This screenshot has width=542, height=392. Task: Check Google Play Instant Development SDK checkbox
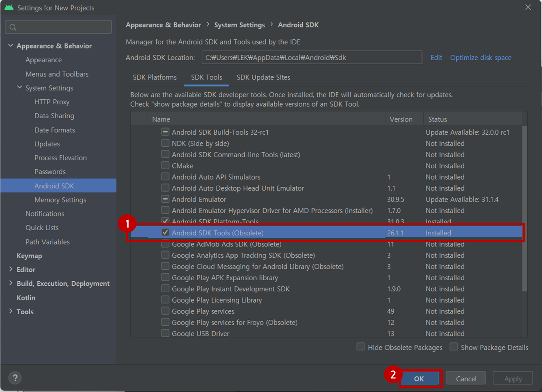(165, 289)
